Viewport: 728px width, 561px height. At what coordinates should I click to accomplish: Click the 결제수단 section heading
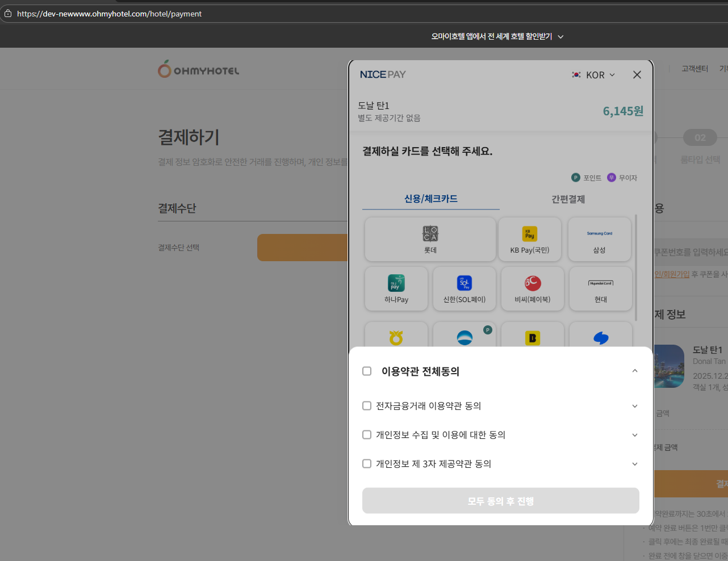pos(177,208)
